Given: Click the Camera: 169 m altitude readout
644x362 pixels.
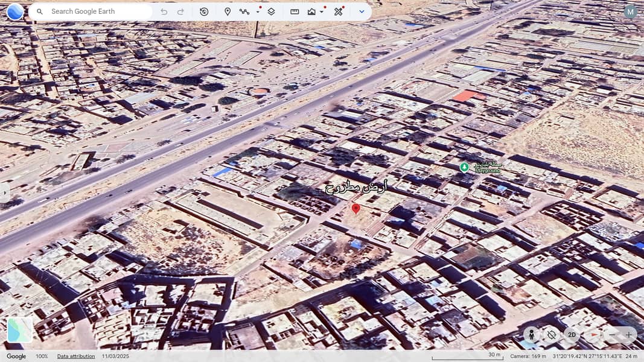Looking at the screenshot, I should point(528,356).
